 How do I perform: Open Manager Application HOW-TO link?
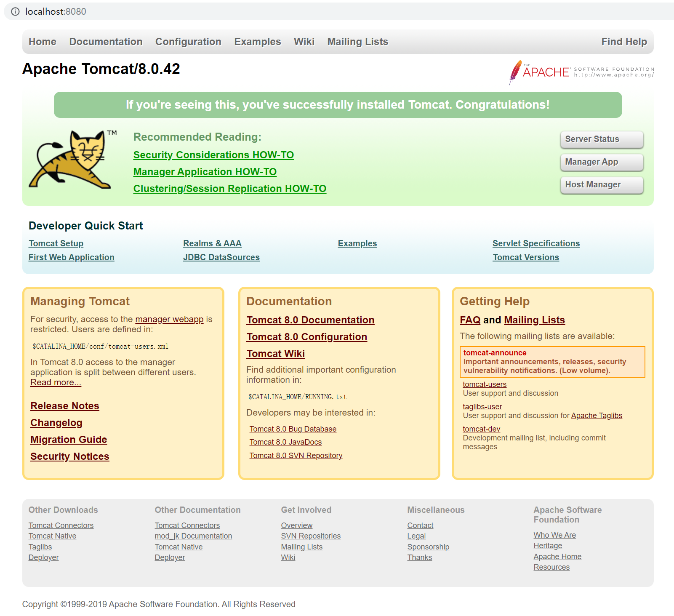click(x=205, y=172)
